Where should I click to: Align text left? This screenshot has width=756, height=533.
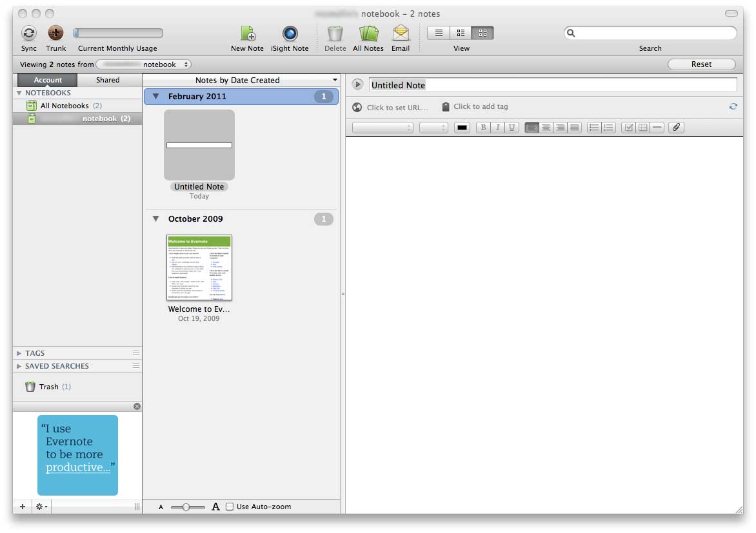532,128
